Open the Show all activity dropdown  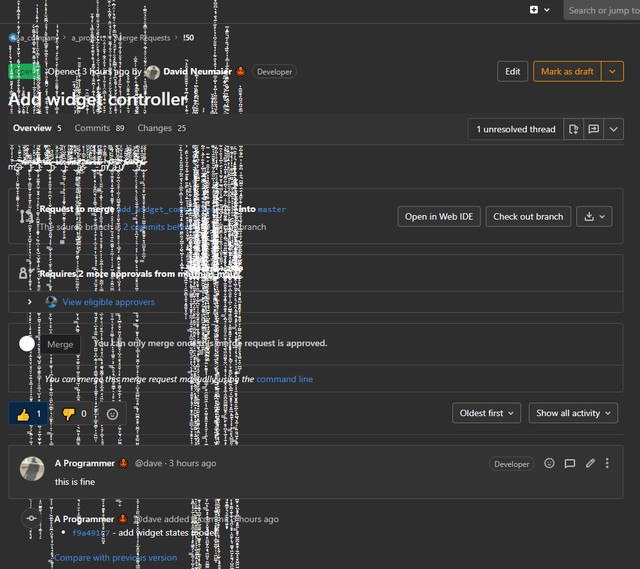(573, 413)
